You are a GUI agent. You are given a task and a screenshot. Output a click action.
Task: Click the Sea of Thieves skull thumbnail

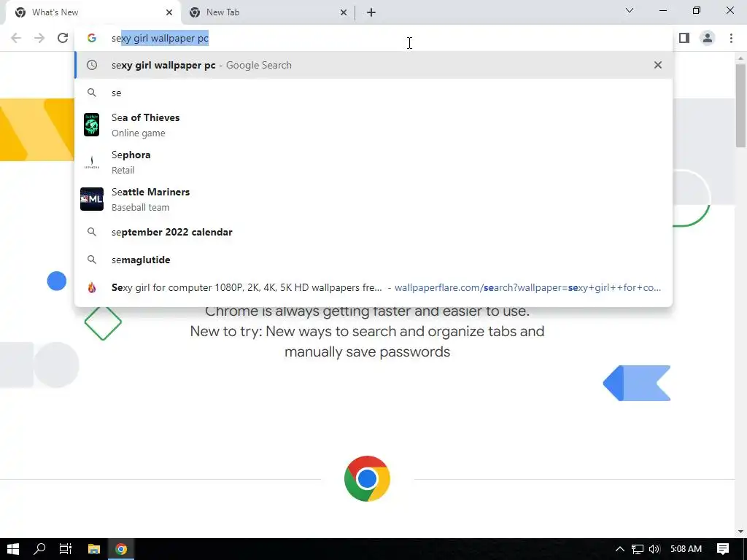point(91,125)
